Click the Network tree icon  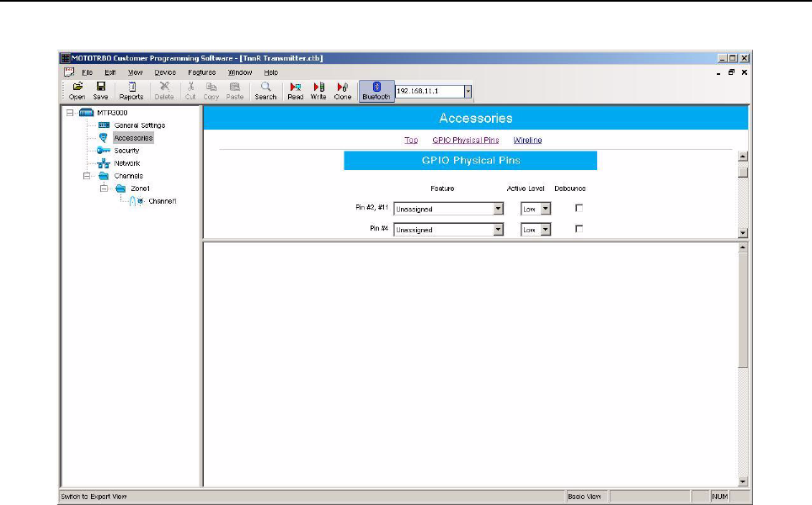(104, 163)
